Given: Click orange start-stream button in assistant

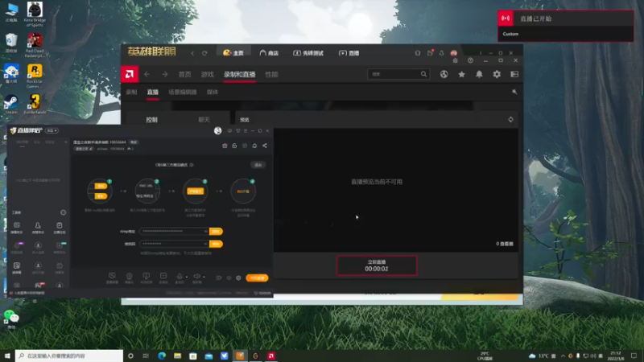Looking at the screenshot, I should [x=257, y=278].
